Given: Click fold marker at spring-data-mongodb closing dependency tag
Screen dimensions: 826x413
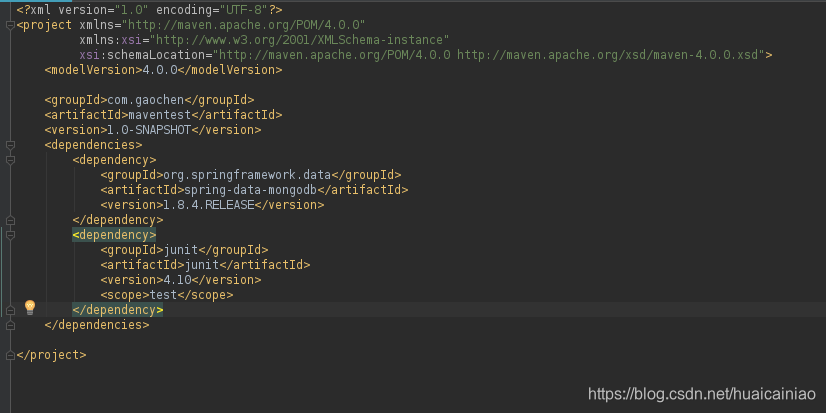Looking at the screenshot, I should (x=10, y=220).
